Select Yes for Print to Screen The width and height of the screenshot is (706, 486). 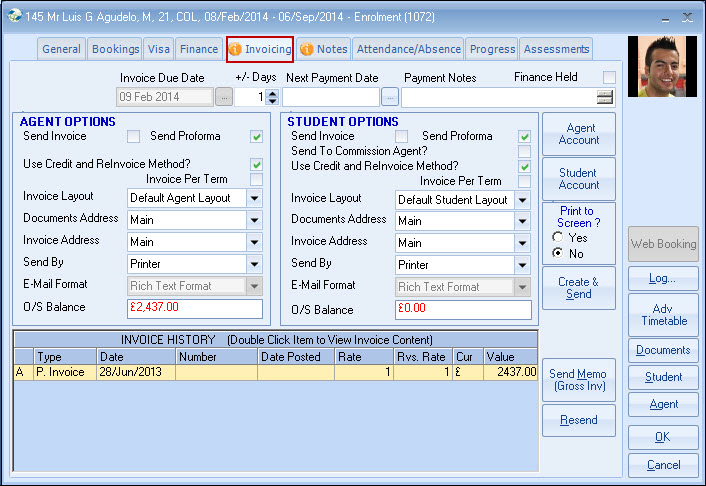tap(558, 238)
